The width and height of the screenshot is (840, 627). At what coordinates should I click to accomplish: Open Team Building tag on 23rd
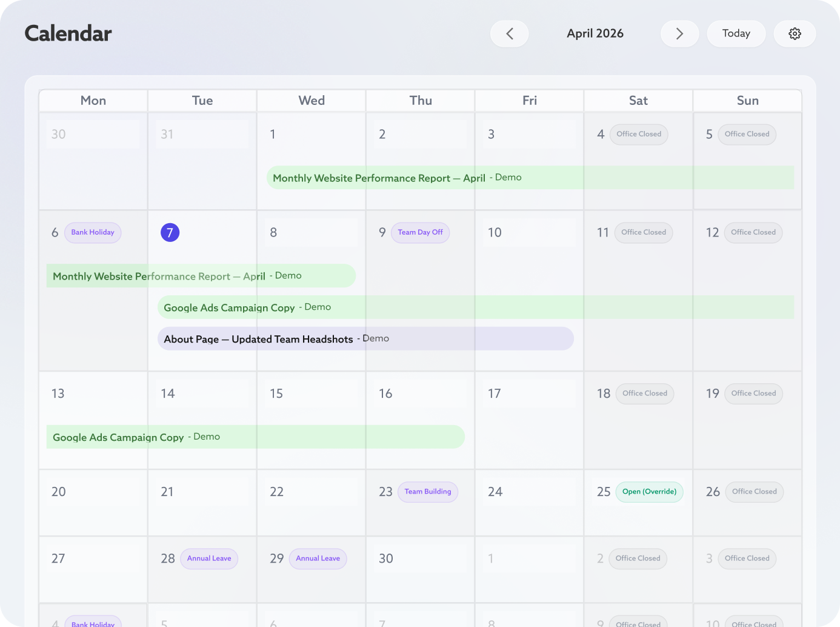coord(428,492)
